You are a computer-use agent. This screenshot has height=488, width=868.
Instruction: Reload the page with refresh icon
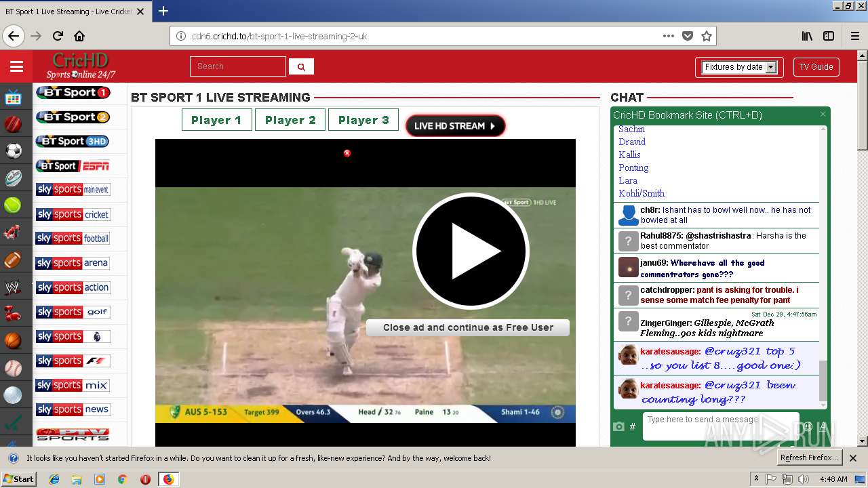pos(58,36)
